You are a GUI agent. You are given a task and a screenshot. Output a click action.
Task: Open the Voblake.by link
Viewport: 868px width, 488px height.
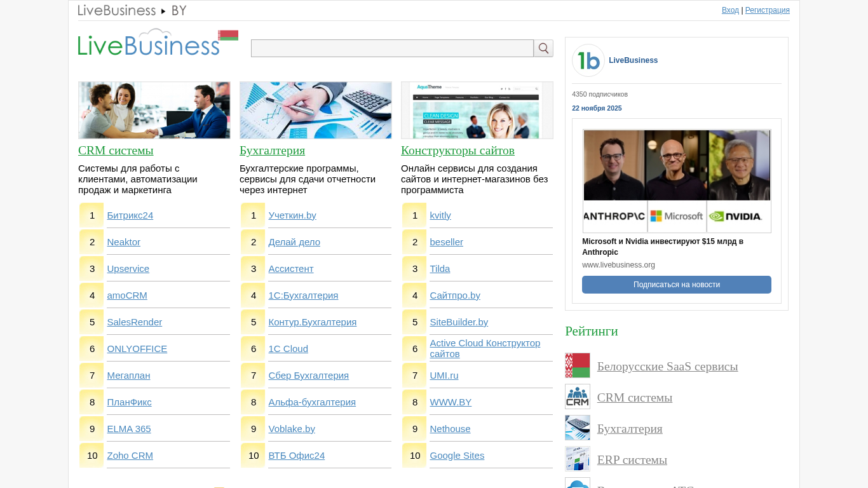point(292,429)
